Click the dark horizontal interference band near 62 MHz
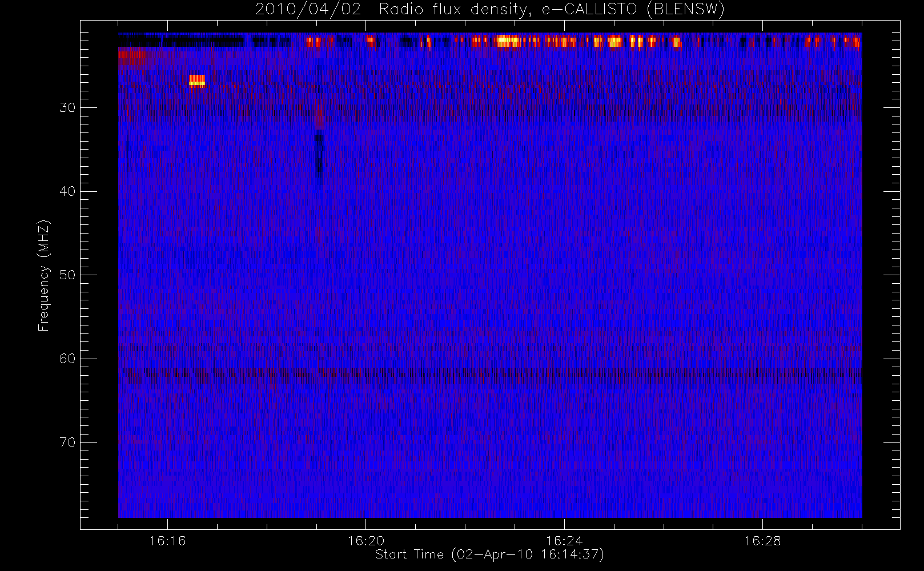 [x=490, y=374]
